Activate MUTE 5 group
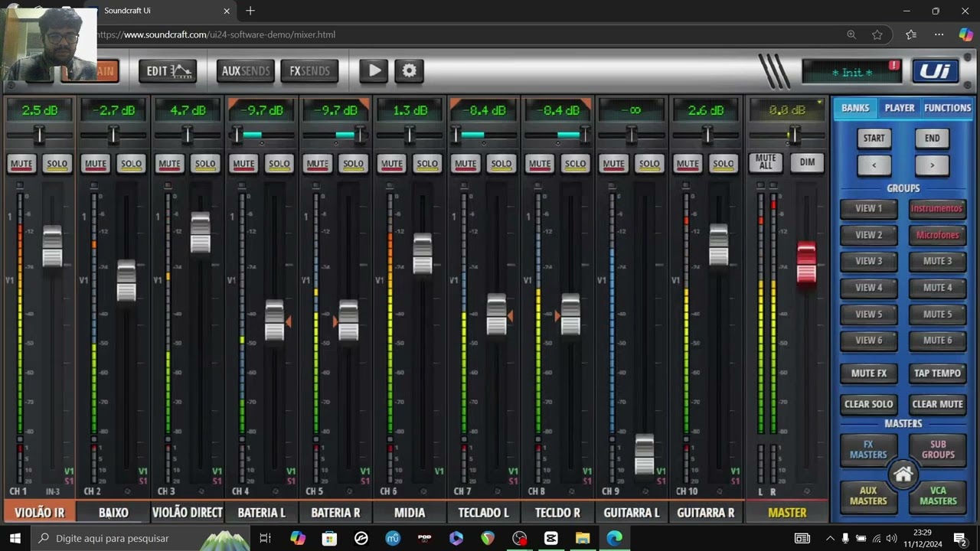 click(937, 314)
